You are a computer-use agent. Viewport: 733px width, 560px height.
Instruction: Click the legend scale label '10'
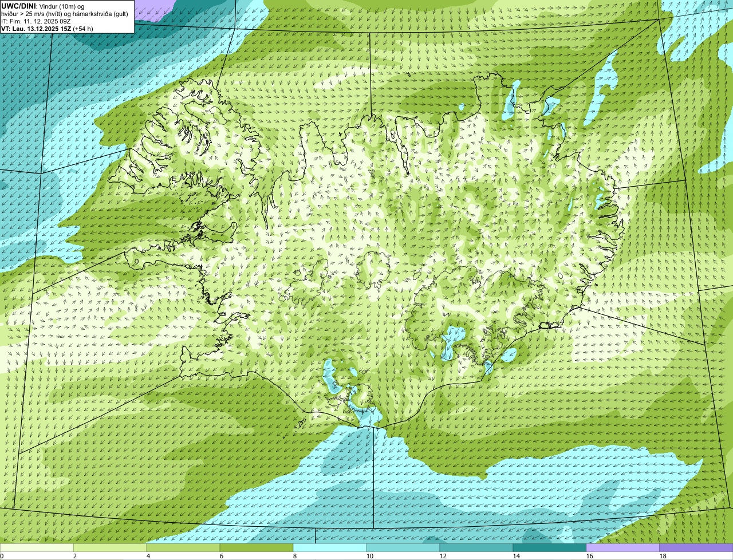coord(370,556)
